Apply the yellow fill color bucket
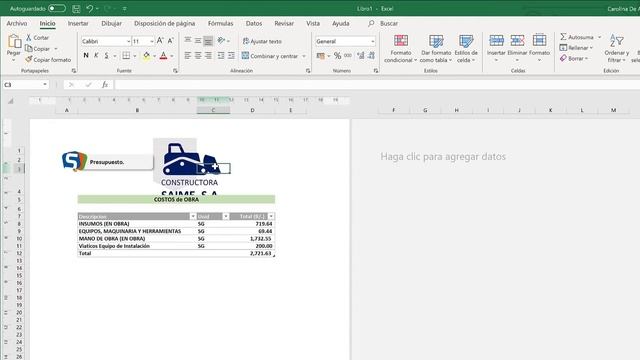Image resolution: width=640 pixels, height=360 pixels. click(x=146, y=56)
